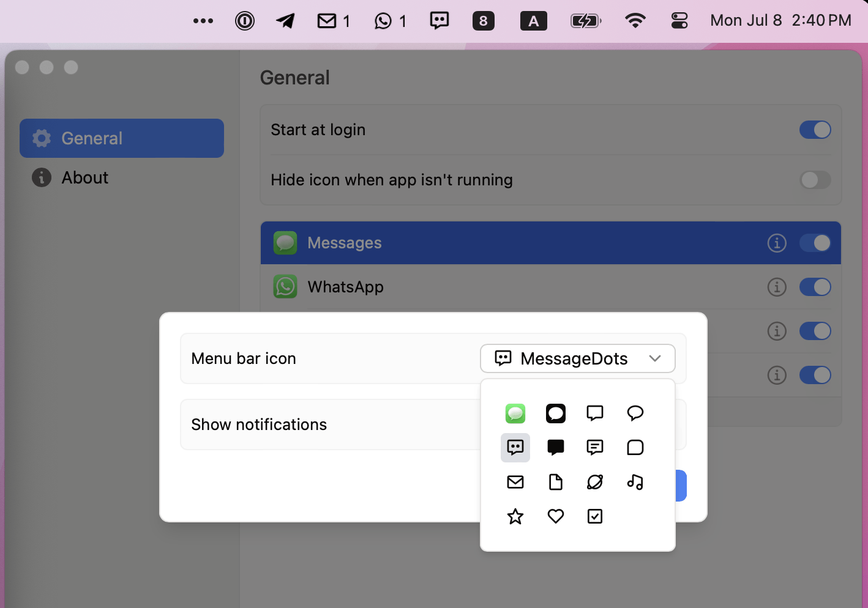Select the checkmark square icon
Image resolution: width=868 pixels, height=608 pixels.
595,517
